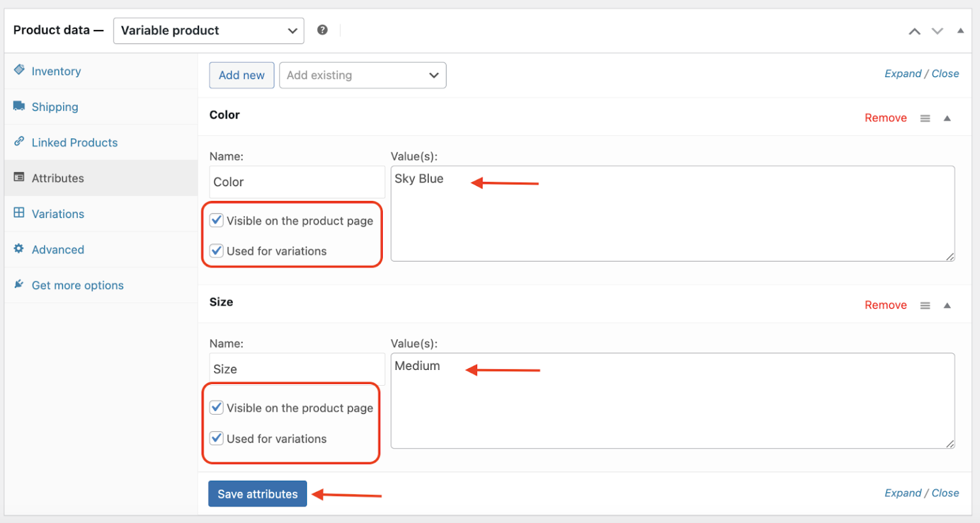Switch to the Variations tab
The height and width of the screenshot is (523, 980).
pyautogui.click(x=57, y=214)
